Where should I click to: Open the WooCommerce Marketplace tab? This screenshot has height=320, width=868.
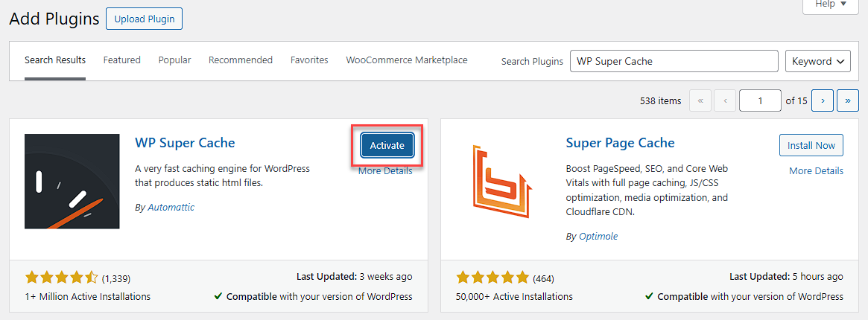coord(406,60)
